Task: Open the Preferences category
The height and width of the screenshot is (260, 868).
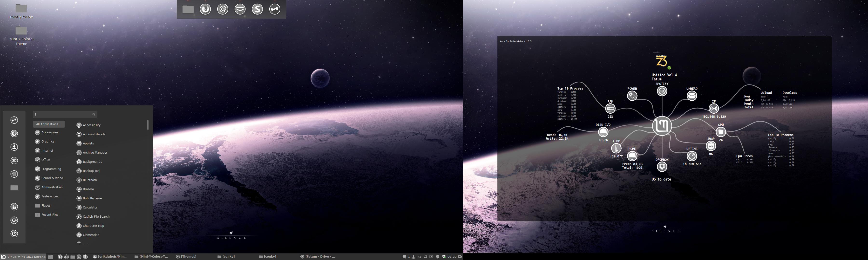Action: tap(47, 196)
